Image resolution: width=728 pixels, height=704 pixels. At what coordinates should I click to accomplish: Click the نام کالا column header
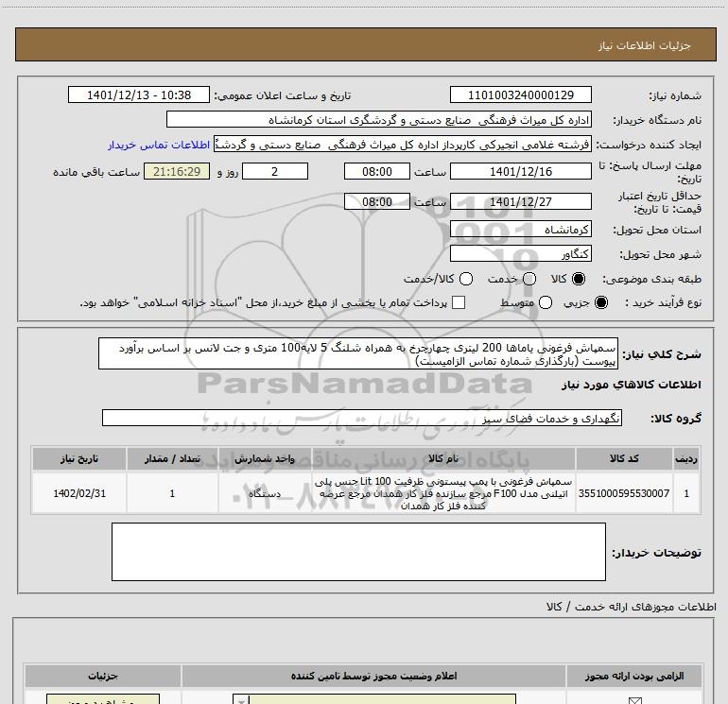click(443, 458)
